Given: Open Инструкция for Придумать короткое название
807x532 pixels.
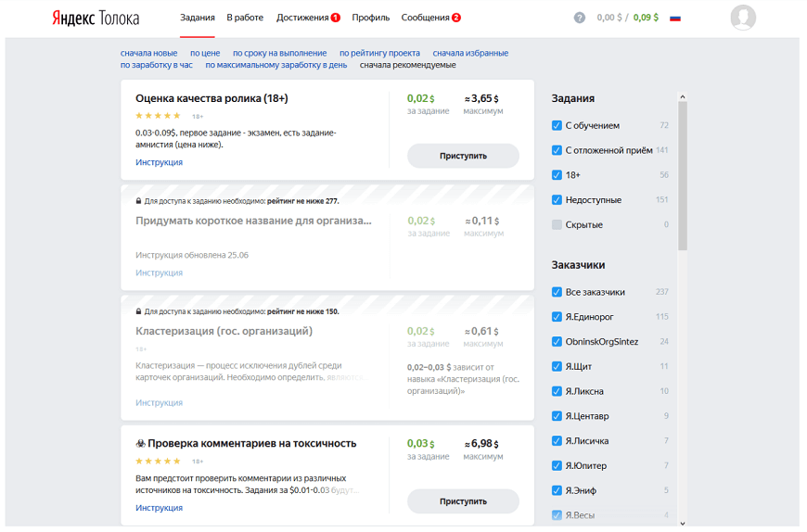Looking at the screenshot, I should [x=159, y=272].
